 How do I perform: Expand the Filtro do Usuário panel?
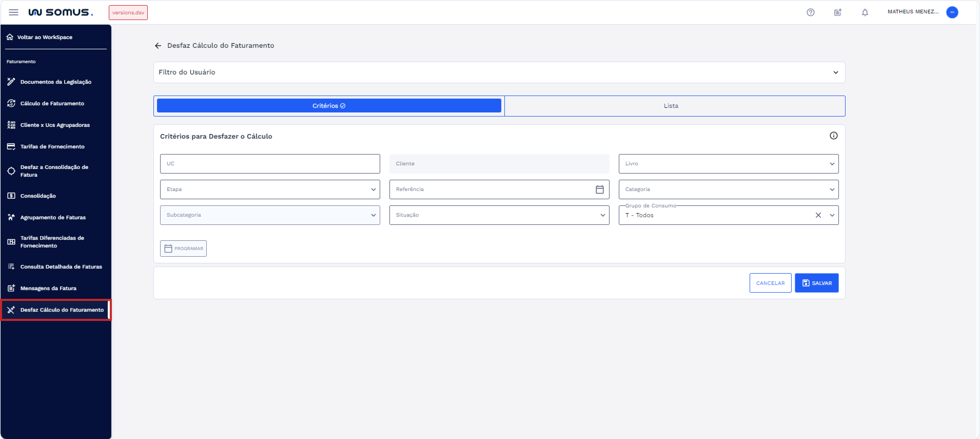(x=835, y=72)
